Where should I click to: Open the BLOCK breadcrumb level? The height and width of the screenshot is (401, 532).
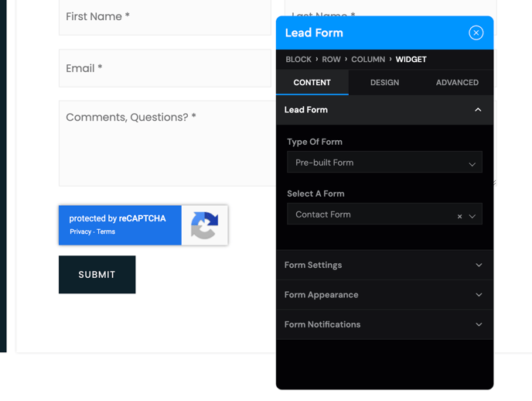[x=298, y=60]
